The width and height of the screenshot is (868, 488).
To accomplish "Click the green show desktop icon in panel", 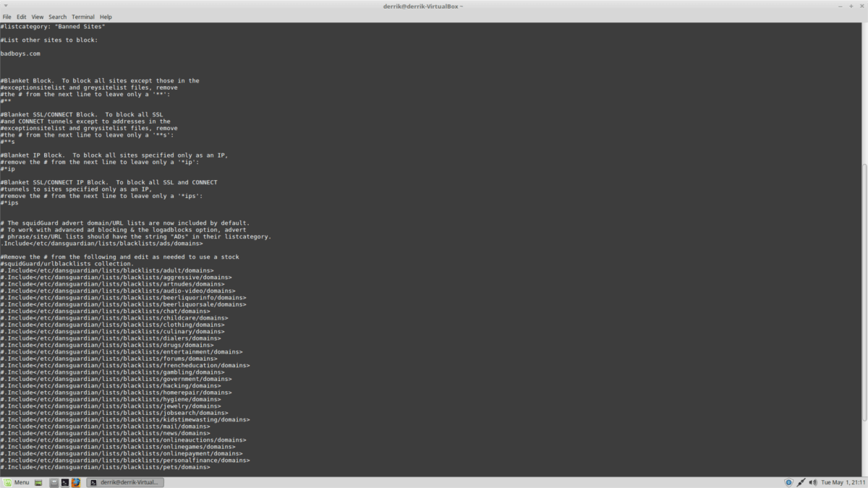I will pyautogui.click(x=38, y=482).
